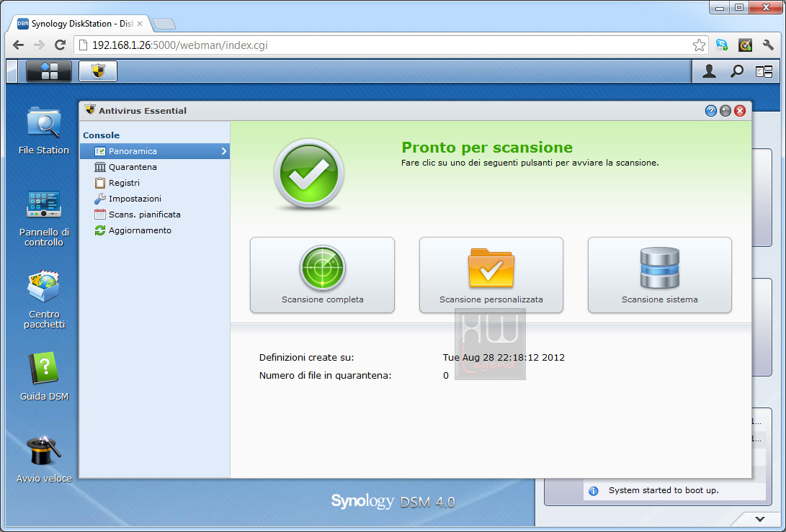Click the Antivirus Essential shield title icon

[x=90, y=109]
